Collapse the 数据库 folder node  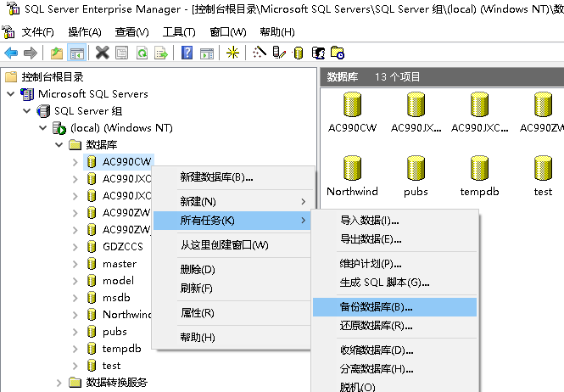pos(59,145)
